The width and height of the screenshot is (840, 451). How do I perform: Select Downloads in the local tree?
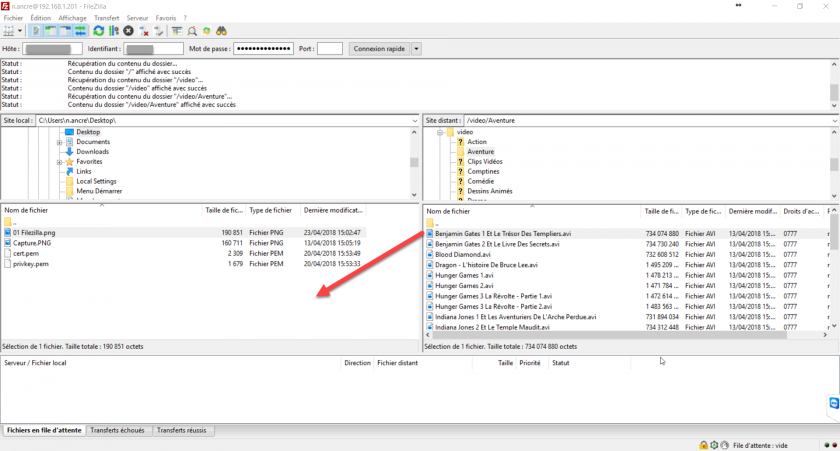(92, 152)
